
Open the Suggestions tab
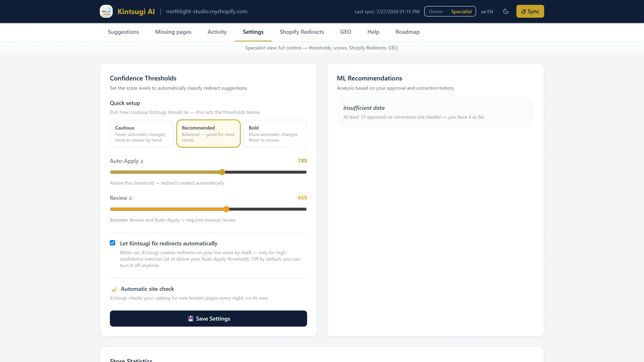point(123,32)
